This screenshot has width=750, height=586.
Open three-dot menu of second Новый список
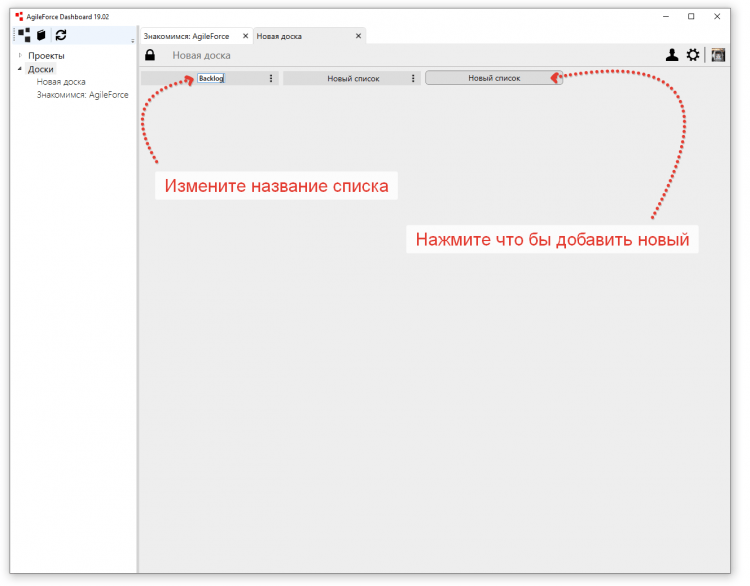pyautogui.click(x=413, y=78)
